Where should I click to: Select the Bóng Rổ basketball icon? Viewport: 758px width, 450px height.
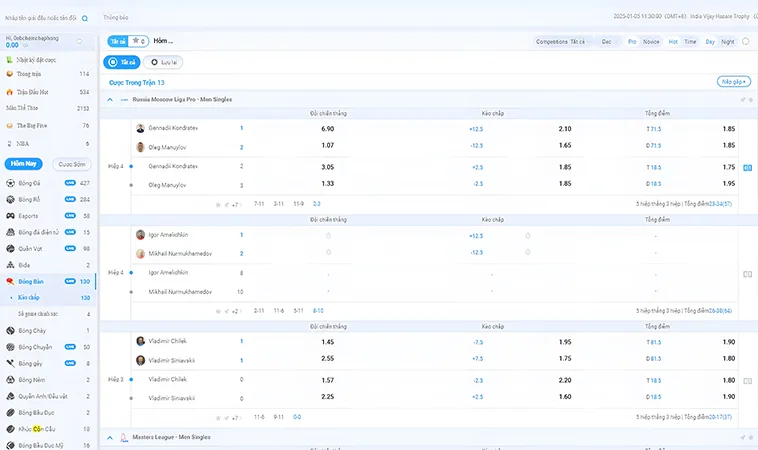[x=10, y=199]
